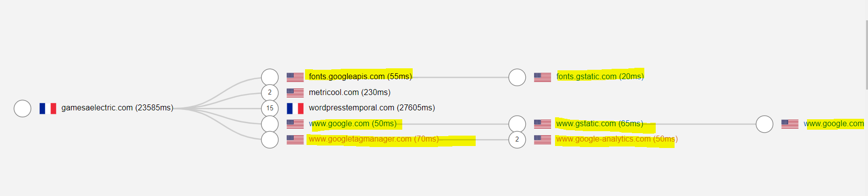Click the node circle before www.googletagmanager.com
This screenshot has width=868, height=196.
pyautogui.click(x=270, y=140)
